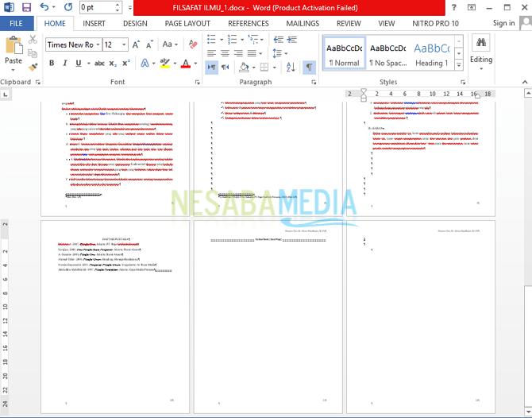Cut selection with the scissors icon
Screen dimensions: 532x418
click(33, 40)
